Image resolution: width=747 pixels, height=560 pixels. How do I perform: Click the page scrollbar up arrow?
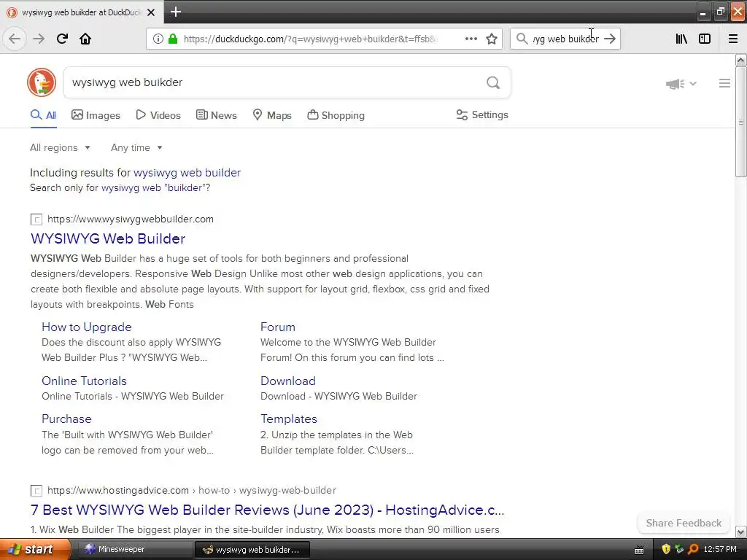741,60
